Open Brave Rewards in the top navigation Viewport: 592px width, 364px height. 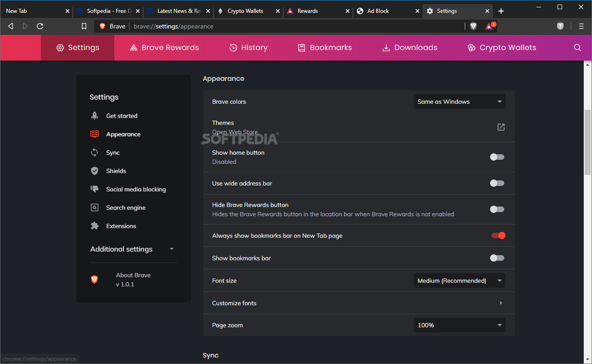[164, 48]
